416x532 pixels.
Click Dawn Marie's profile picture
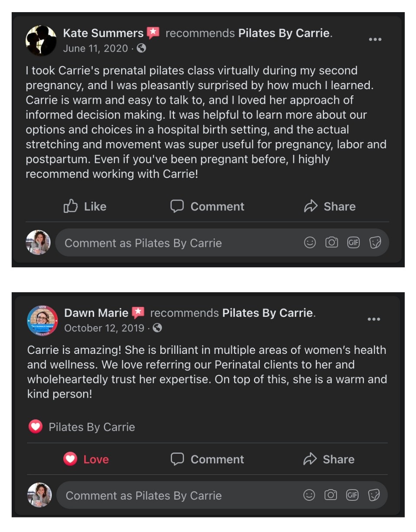pyautogui.click(x=43, y=320)
